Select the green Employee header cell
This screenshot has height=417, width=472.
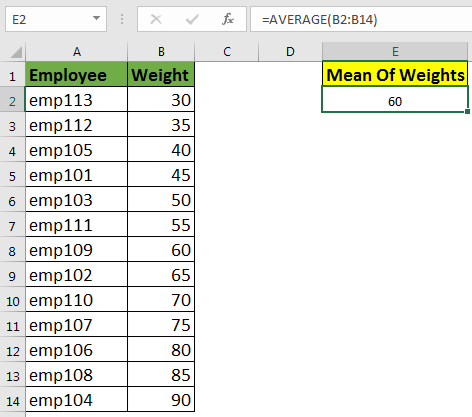pos(77,74)
